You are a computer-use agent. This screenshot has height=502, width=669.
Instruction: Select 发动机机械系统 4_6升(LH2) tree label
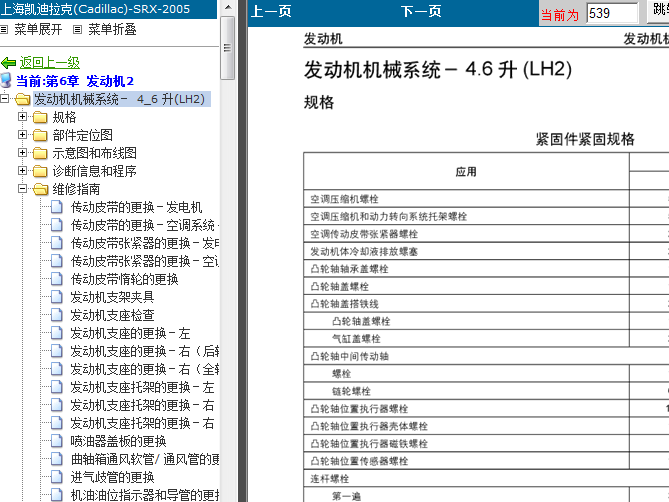click(122, 99)
